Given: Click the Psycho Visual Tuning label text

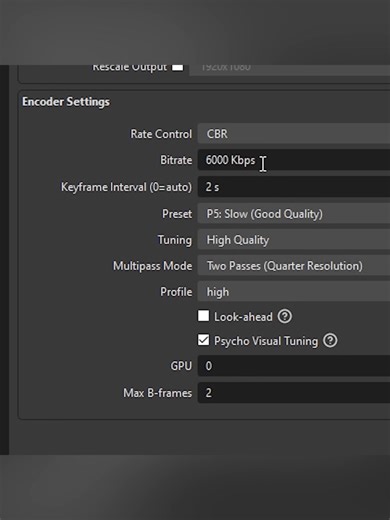Looking at the screenshot, I should [266, 341].
